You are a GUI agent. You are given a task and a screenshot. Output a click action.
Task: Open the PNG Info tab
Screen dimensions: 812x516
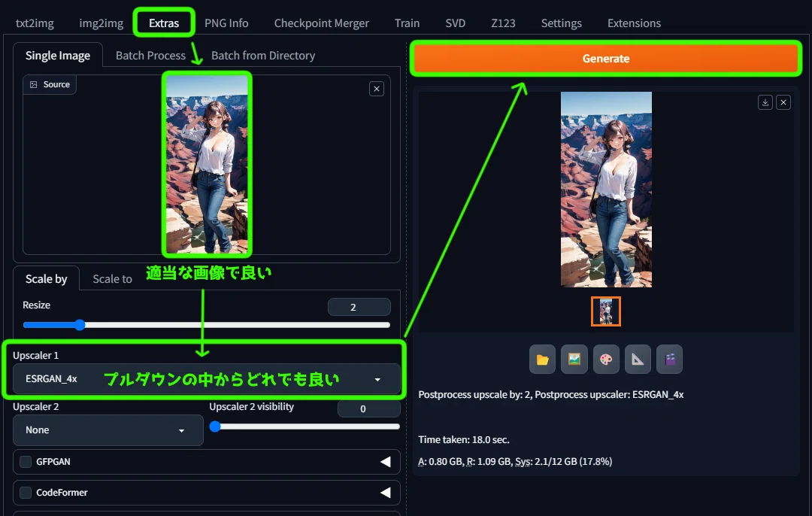[226, 23]
